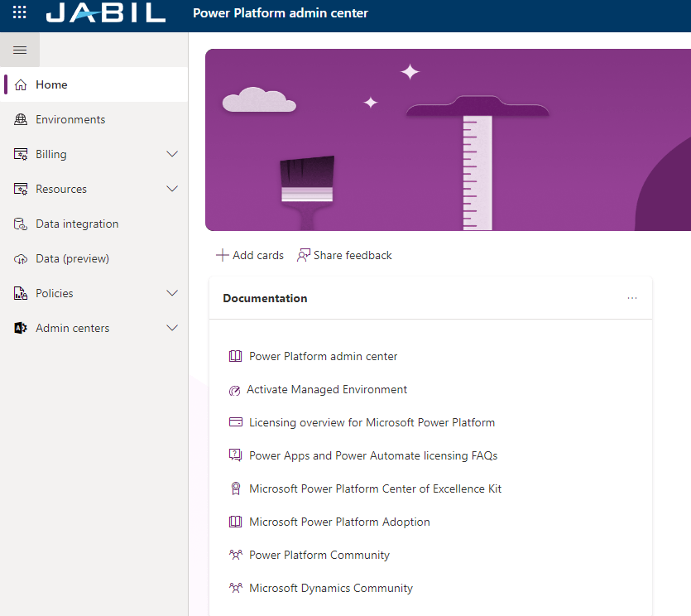Expand the Admin centers chevron
The height and width of the screenshot is (616, 691).
[x=172, y=328]
